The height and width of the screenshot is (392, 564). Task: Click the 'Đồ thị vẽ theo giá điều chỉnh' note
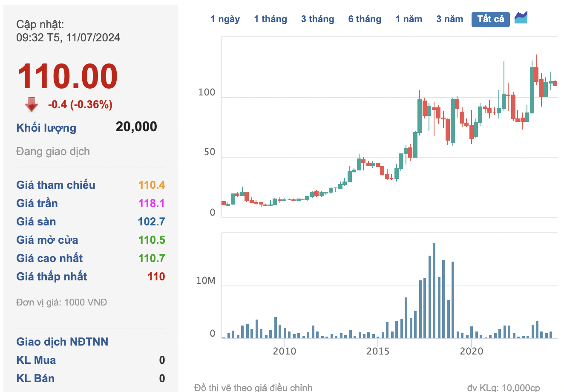(x=253, y=388)
